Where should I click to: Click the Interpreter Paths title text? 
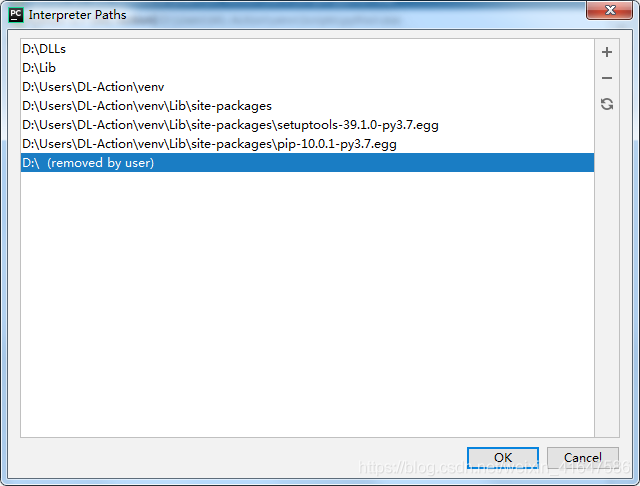tap(77, 16)
